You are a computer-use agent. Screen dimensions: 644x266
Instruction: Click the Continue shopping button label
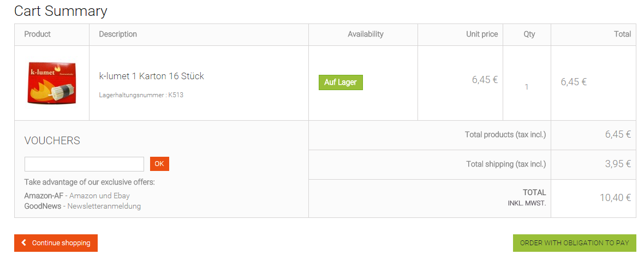[x=61, y=243]
